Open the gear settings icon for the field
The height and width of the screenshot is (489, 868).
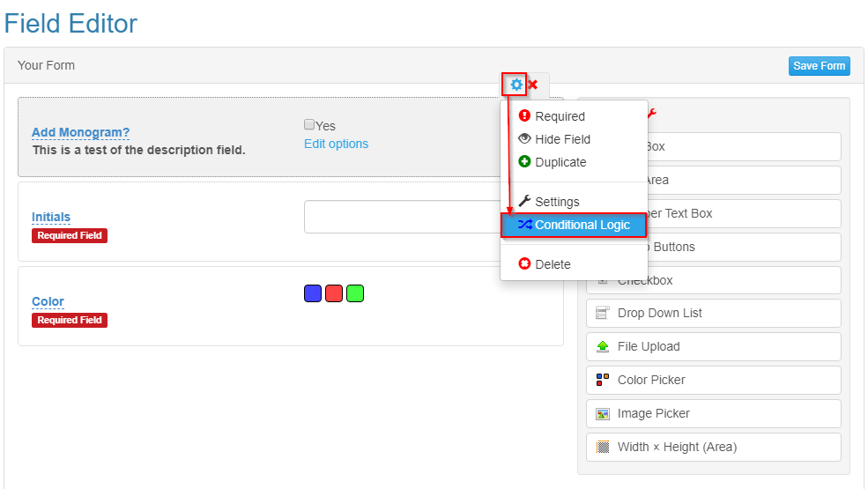tap(516, 85)
